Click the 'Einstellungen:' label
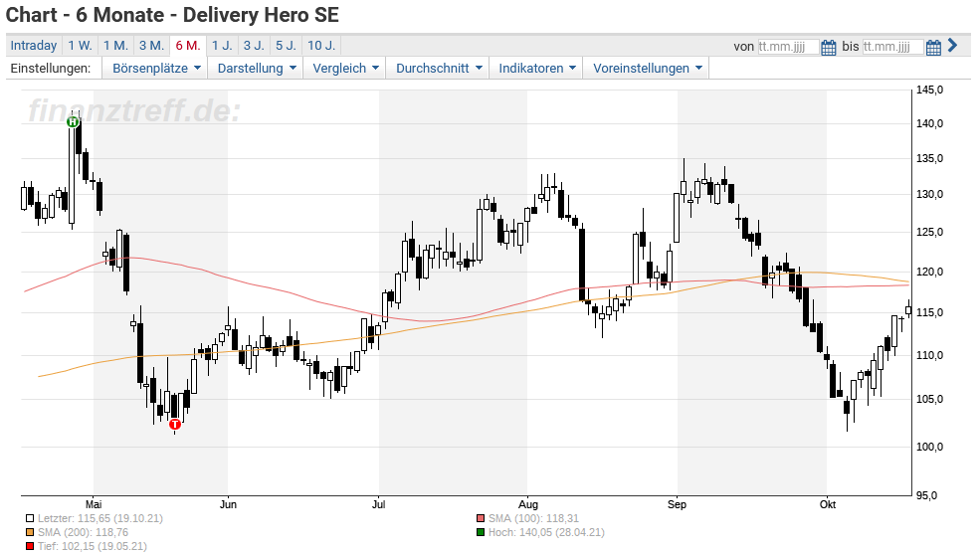Viewport: 980px width, 555px height. tap(50, 68)
